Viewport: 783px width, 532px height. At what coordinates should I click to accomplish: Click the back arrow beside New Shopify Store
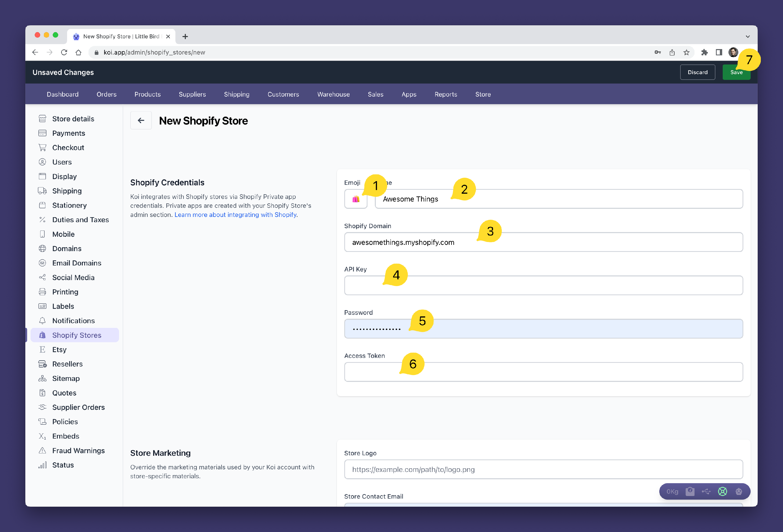point(141,120)
